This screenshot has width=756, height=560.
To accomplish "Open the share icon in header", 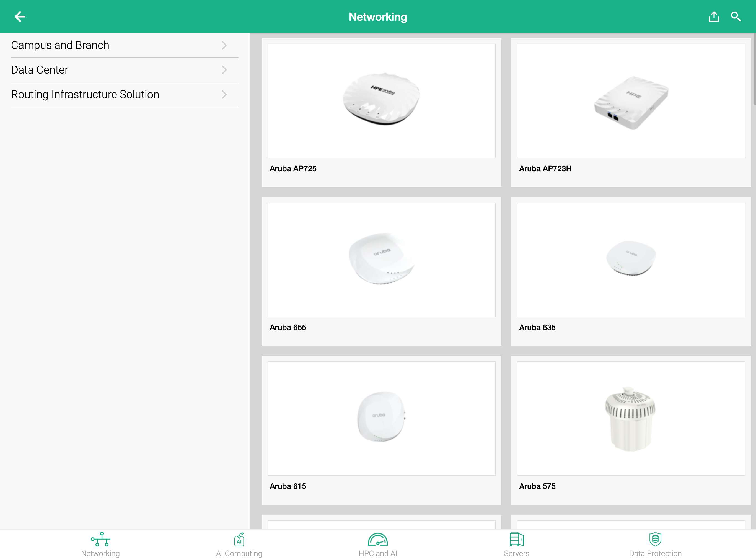I will click(714, 17).
